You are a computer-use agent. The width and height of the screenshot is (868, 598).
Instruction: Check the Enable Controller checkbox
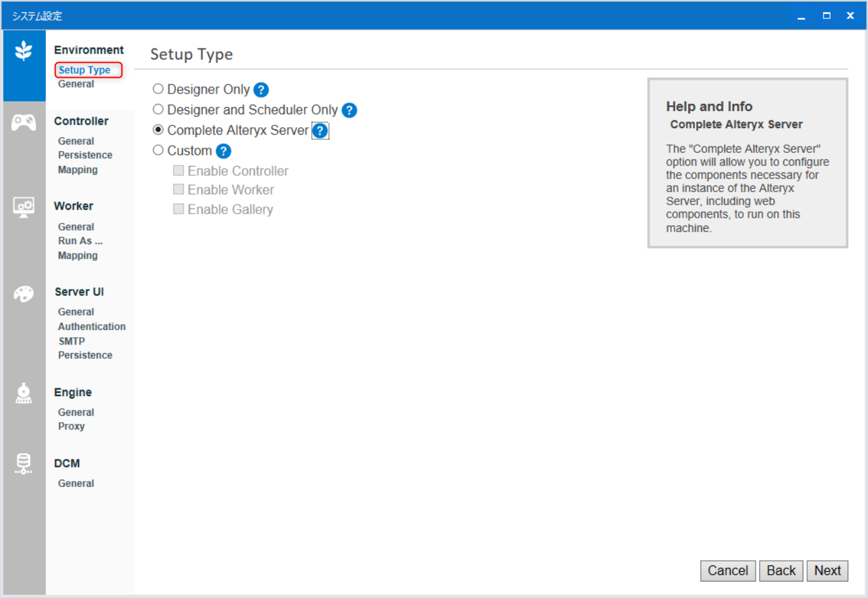pos(178,170)
